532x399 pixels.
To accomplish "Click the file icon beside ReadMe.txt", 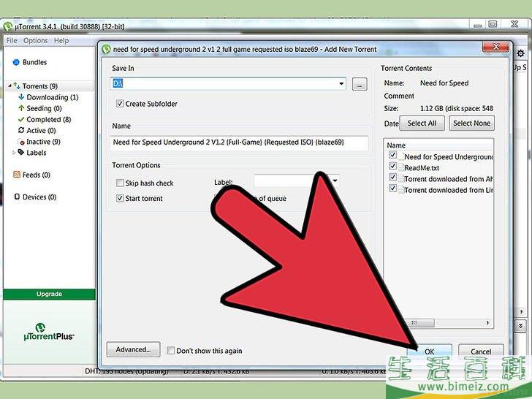I will tap(400, 167).
